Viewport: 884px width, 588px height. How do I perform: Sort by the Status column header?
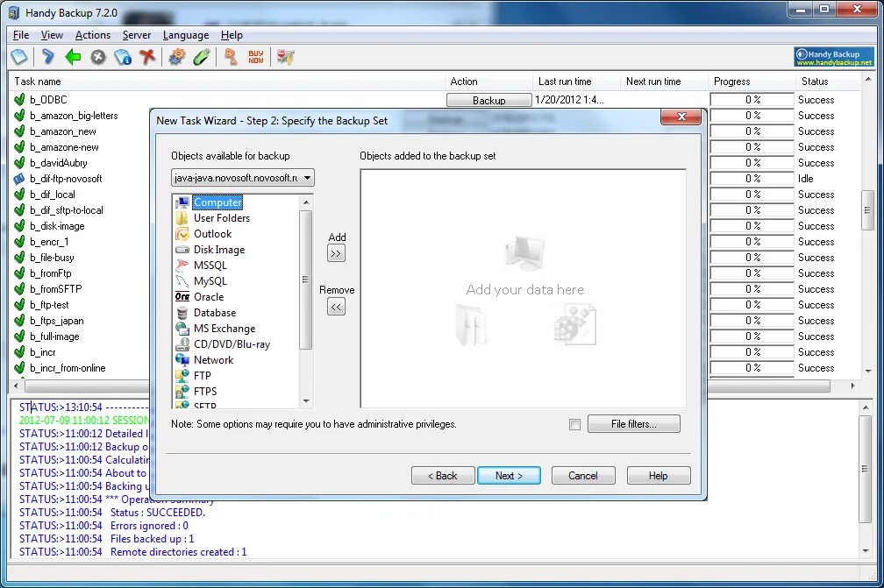pyautogui.click(x=828, y=81)
